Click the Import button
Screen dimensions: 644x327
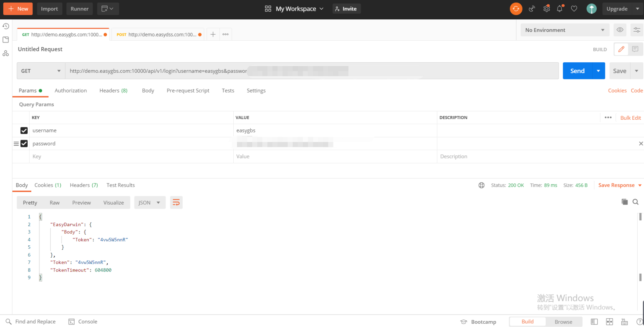(49, 9)
